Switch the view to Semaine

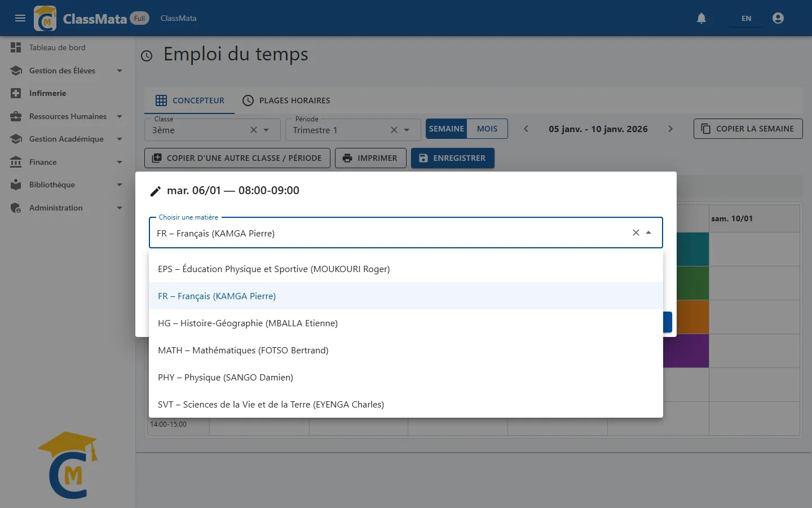point(446,129)
